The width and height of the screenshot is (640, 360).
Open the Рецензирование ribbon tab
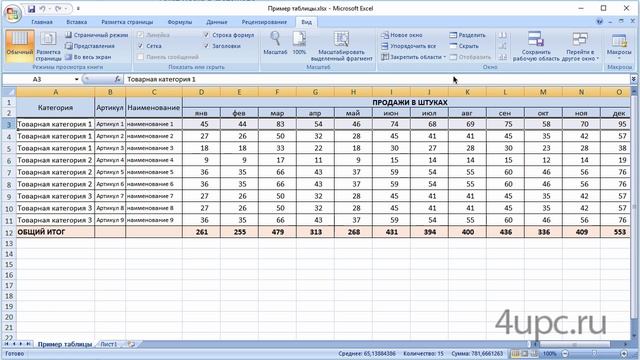(x=264, y=22)
